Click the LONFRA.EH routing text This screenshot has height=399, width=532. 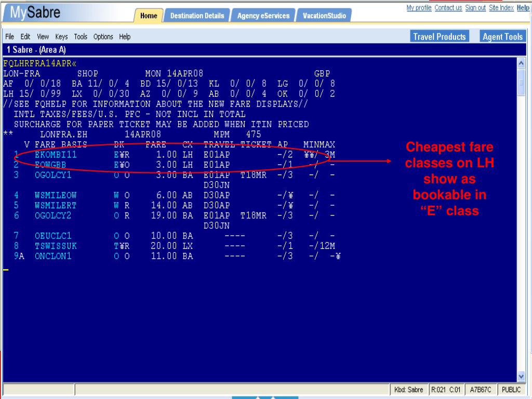pos(63,135)
